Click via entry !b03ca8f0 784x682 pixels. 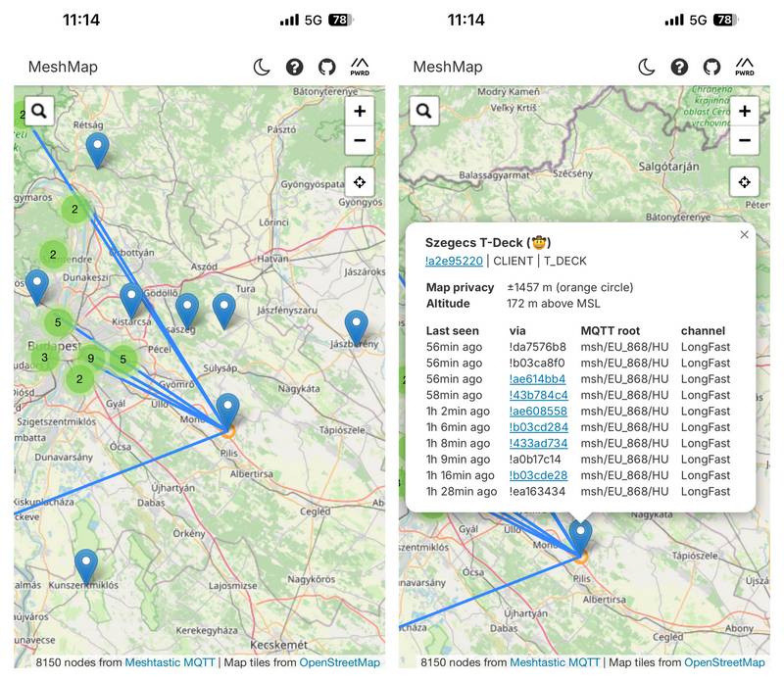click(x=537, y=363)
